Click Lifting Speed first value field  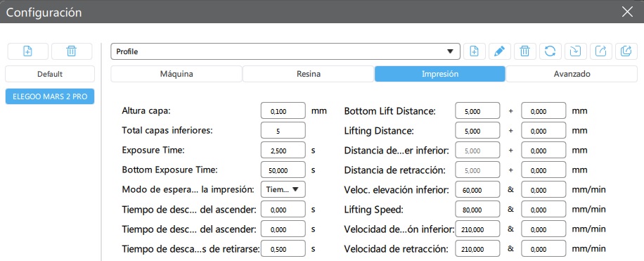pos(477,209)
